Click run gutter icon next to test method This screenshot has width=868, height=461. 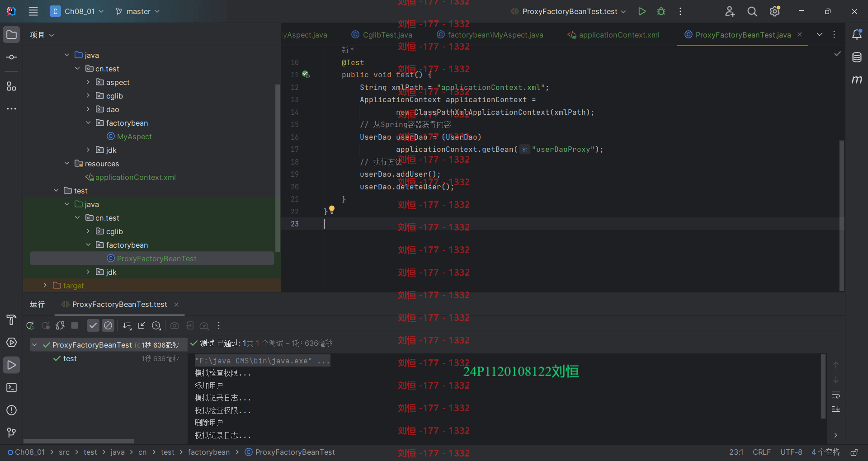point(306,75)
